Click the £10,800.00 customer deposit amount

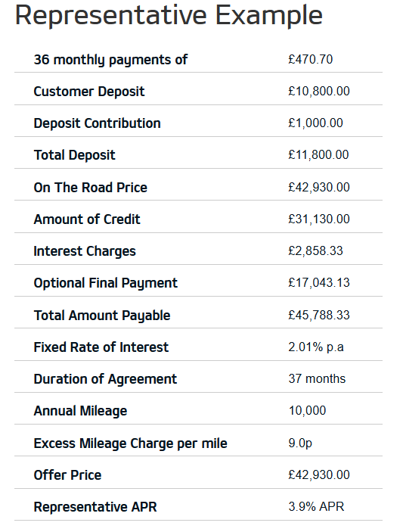click(319, 92)
